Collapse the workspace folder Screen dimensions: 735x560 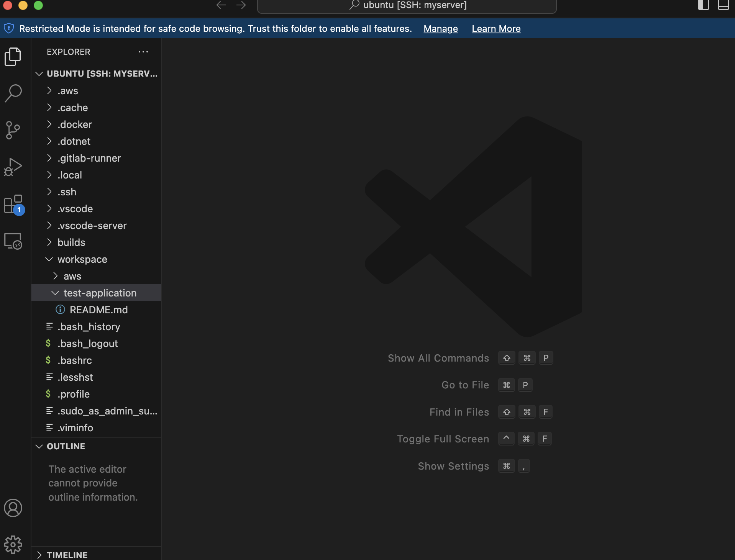[49, 259]
